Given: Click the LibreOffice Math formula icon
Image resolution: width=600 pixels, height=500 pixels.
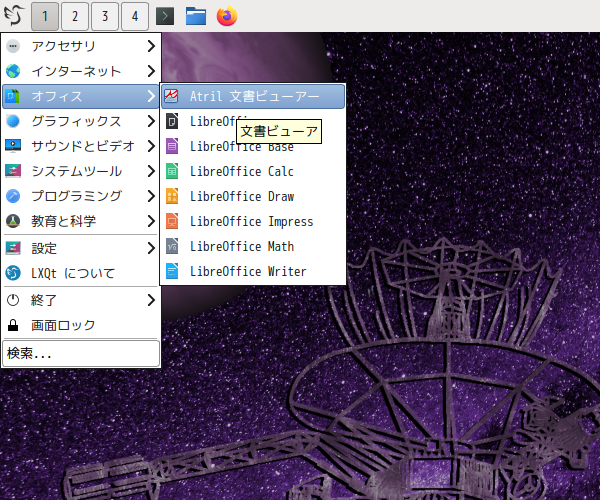Looking at the screenshot, I should [172, 246].
